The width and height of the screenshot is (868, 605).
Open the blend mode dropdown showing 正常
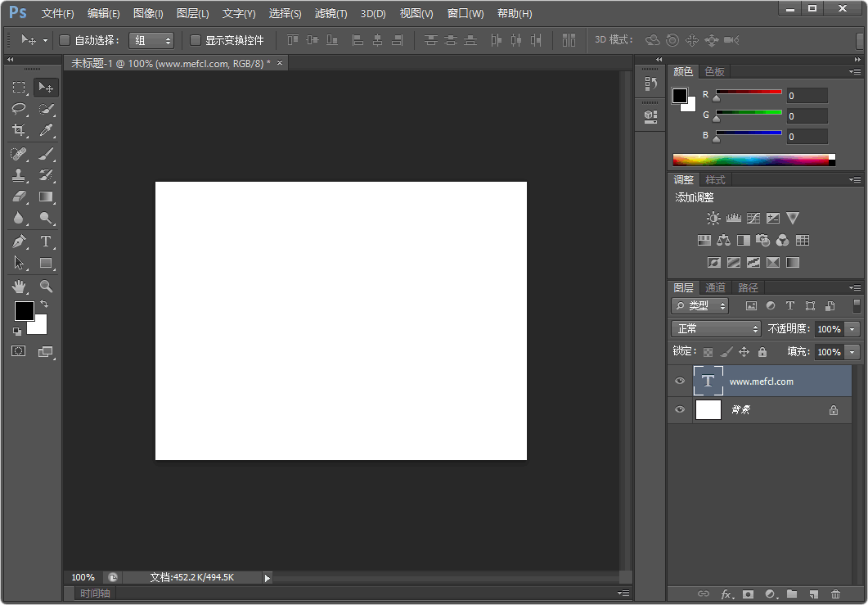pyautogui.click(x=716, y=328)
